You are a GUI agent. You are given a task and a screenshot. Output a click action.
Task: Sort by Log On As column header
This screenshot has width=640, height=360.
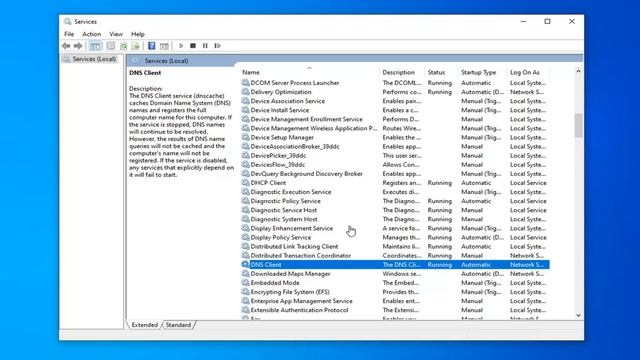tap(528, 72)
